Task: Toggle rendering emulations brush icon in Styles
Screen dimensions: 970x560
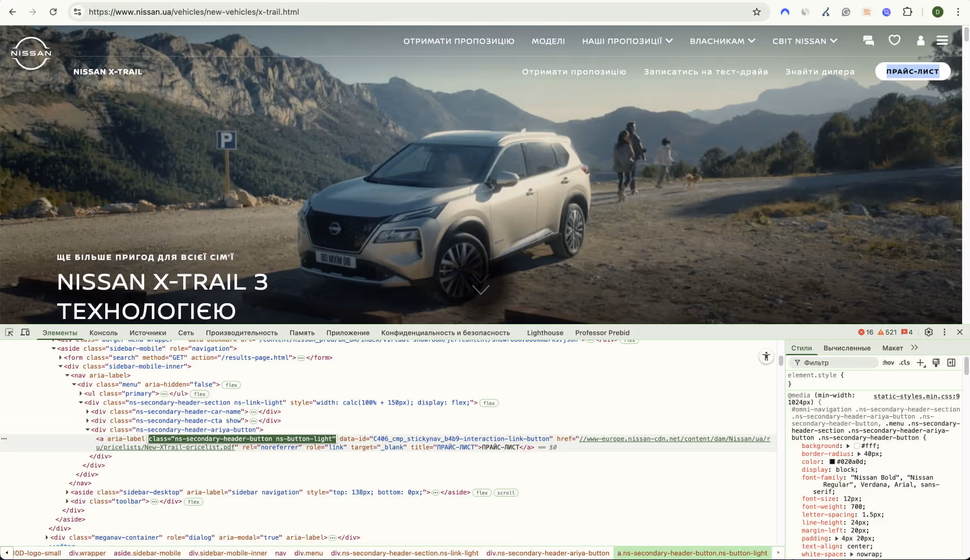Action: [936, 363]
